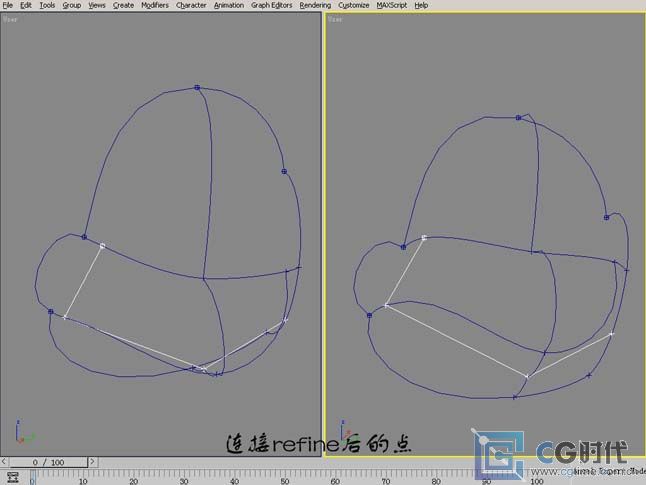Open the Rendering menu

tap(315, 5)
